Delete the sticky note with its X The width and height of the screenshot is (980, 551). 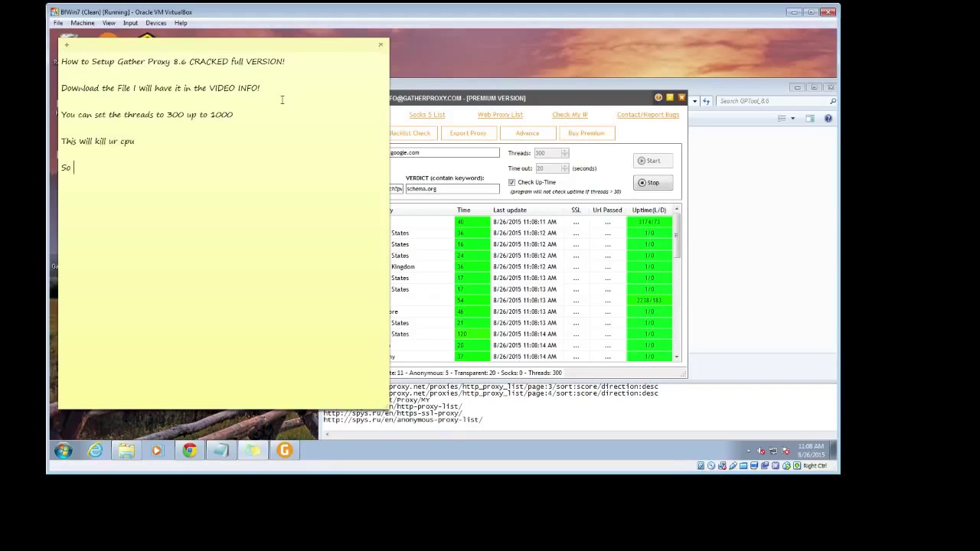[x=381, y=44]
